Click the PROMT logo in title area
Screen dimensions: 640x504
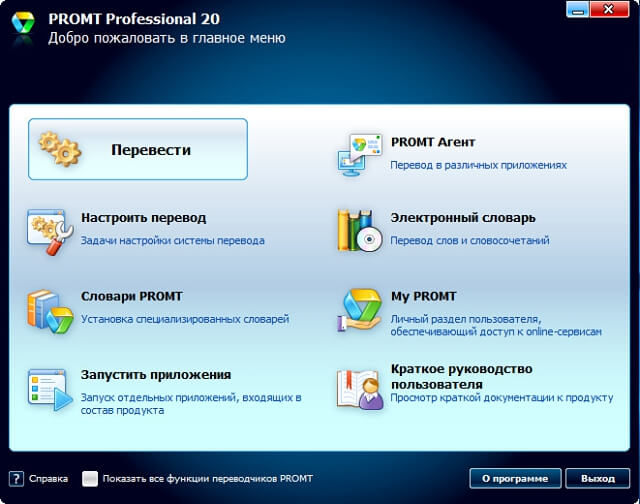(23, 23)
